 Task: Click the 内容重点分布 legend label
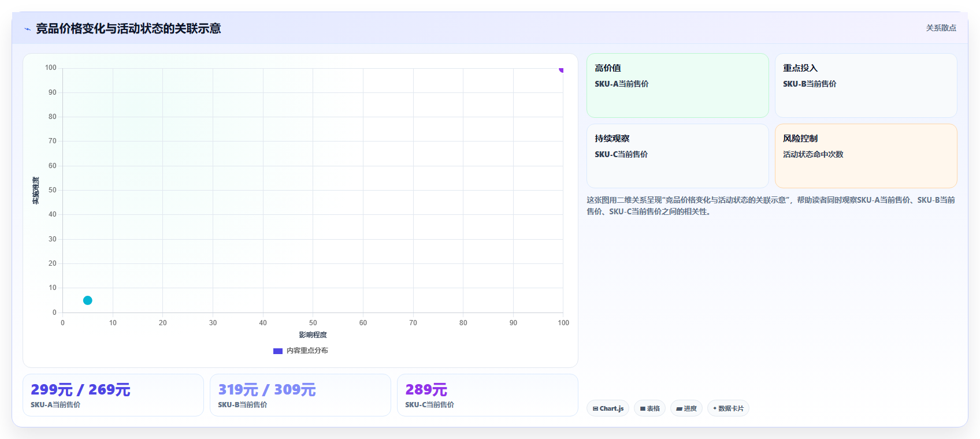tap(307, 351)
